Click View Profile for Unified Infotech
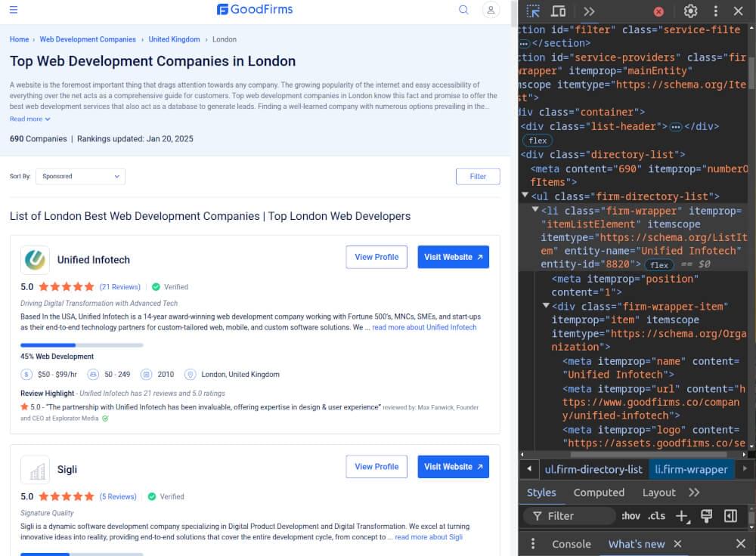Viewport: 756px width, 556px height. pyautogui.click(x=376, y=257)
